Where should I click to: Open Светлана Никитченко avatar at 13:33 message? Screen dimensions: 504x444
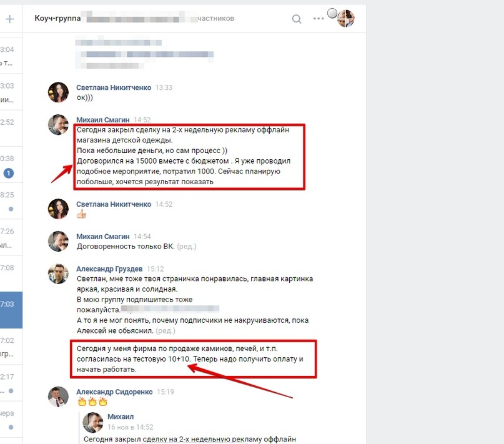(x=58, y=92)
